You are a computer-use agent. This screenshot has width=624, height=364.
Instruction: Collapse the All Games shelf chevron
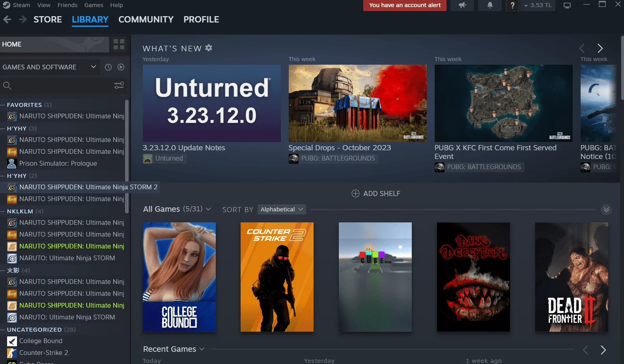tap(606, 209)
